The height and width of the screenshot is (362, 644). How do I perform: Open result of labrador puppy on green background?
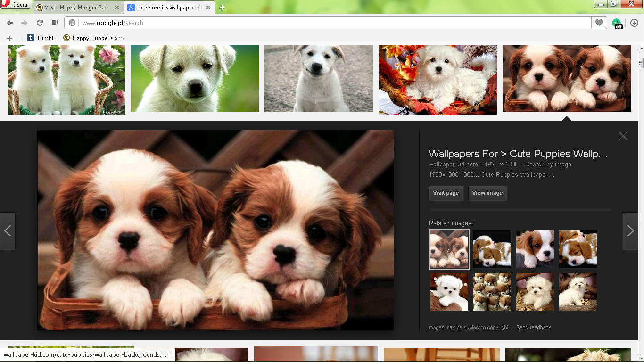point(195,79)
